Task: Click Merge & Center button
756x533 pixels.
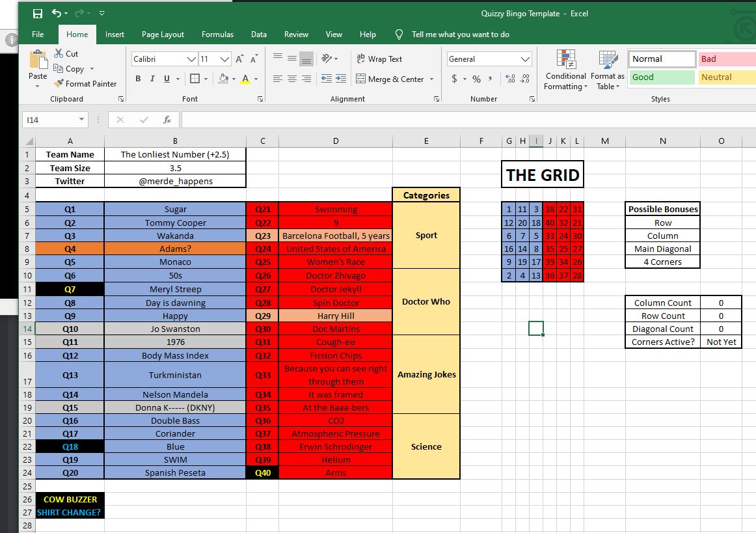Action: 390,79
